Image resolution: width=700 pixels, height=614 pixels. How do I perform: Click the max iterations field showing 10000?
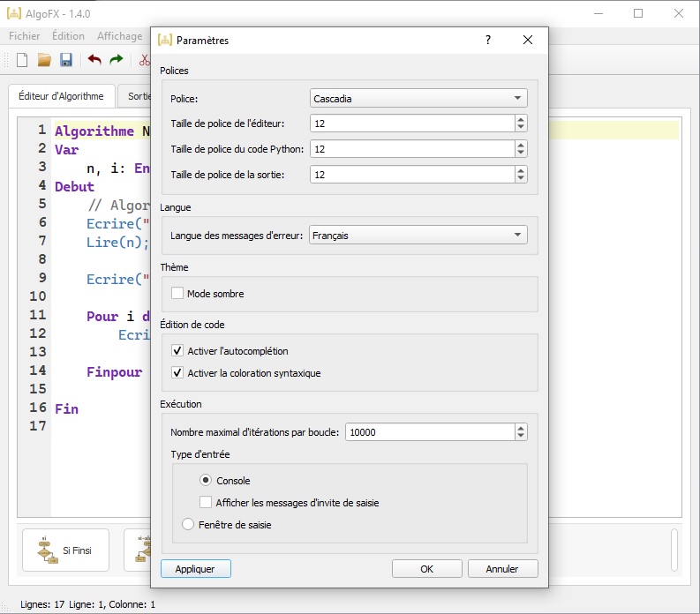tap(431, 431)
